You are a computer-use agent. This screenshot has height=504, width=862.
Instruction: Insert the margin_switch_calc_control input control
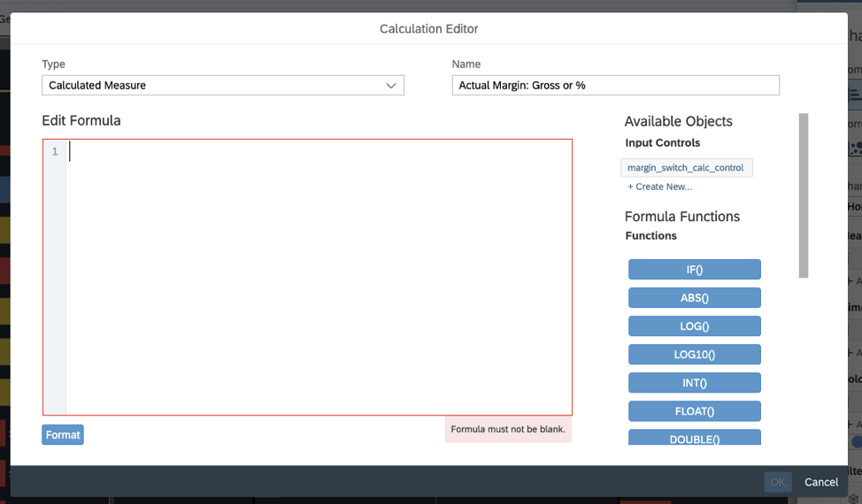686,168
